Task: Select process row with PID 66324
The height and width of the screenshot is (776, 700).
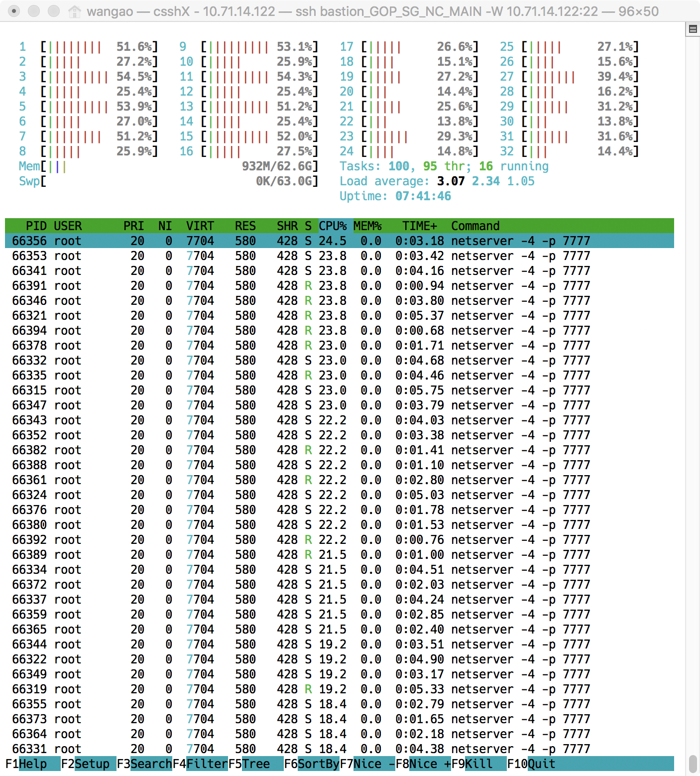Action: pyautogui.click(x=340, y=495)
